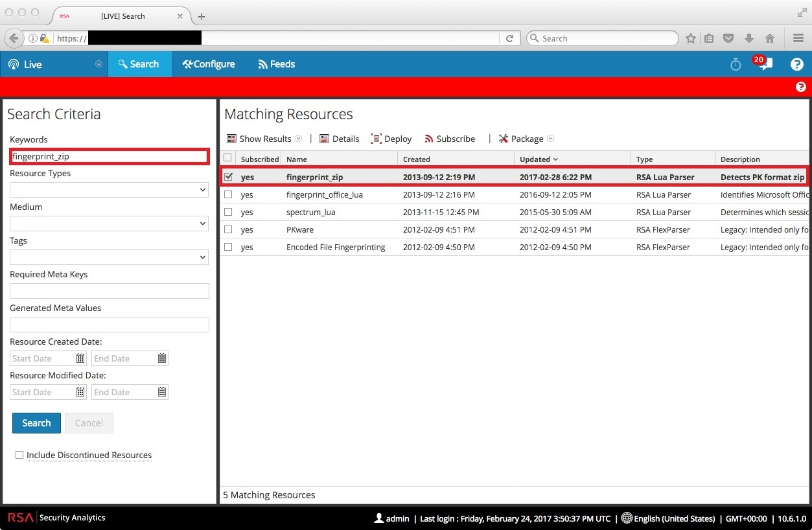Click the Help question mark icon
The width and height of the screenshot is (812, 530).
coord(796,64)
